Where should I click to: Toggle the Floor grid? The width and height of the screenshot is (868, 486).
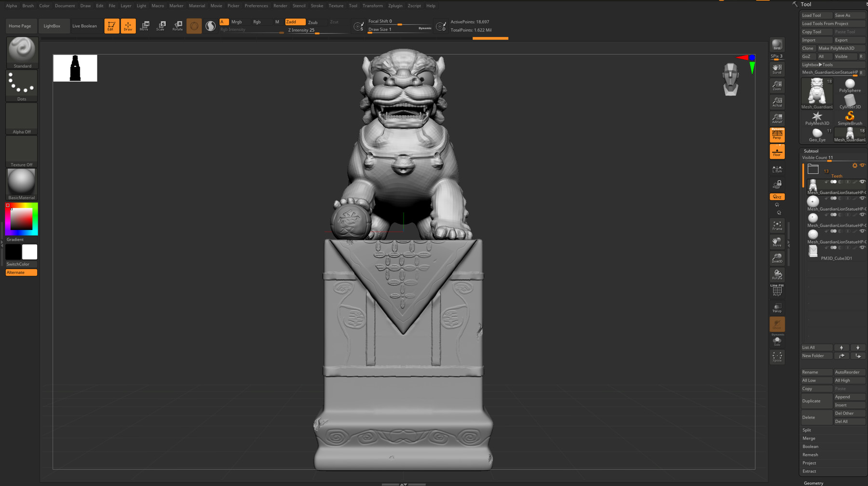777,152
